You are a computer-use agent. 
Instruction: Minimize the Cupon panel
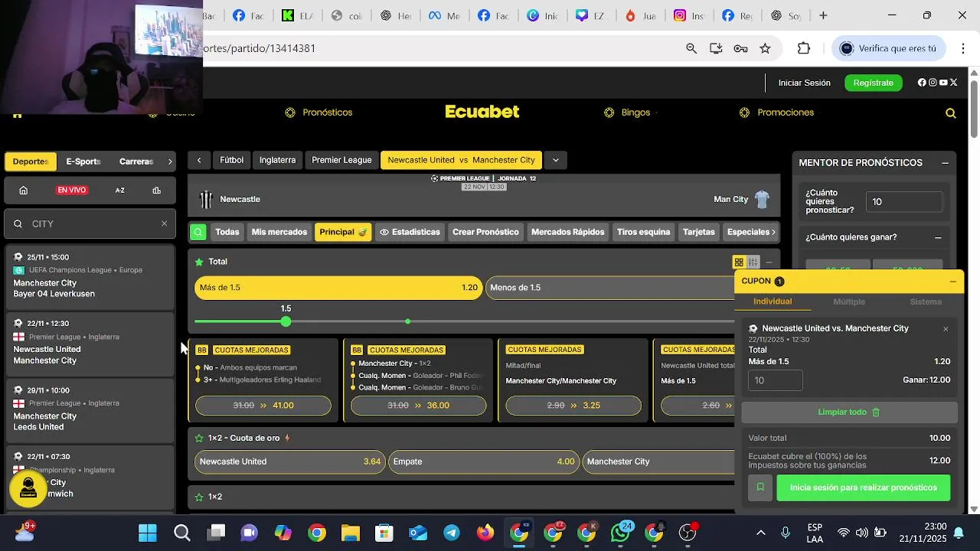coord(952,282)
